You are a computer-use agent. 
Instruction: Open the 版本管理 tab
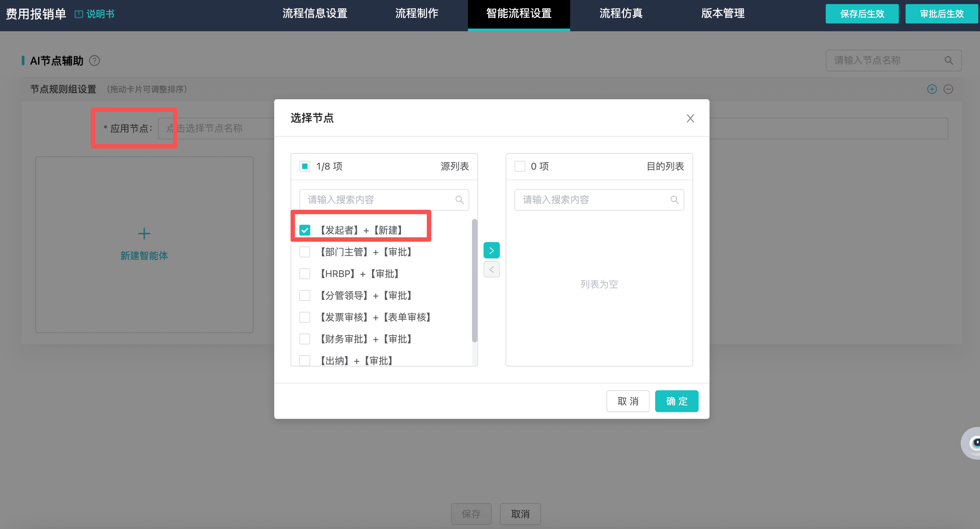723,14
